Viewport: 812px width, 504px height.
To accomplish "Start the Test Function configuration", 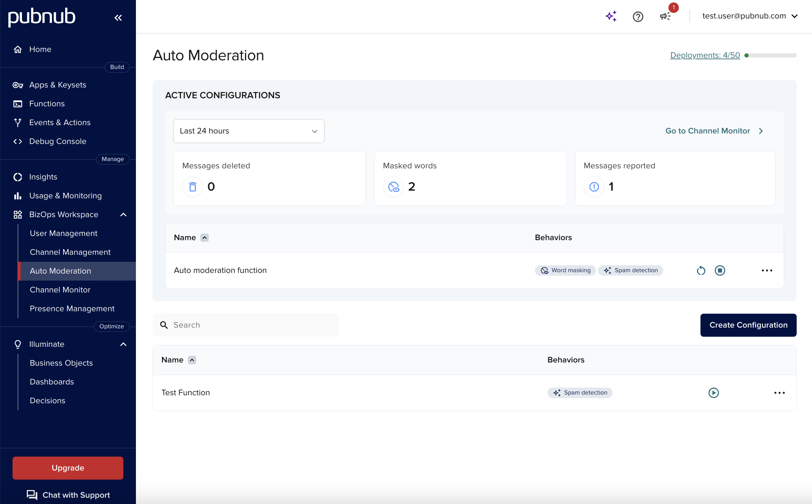I will [x=714, y=393].
